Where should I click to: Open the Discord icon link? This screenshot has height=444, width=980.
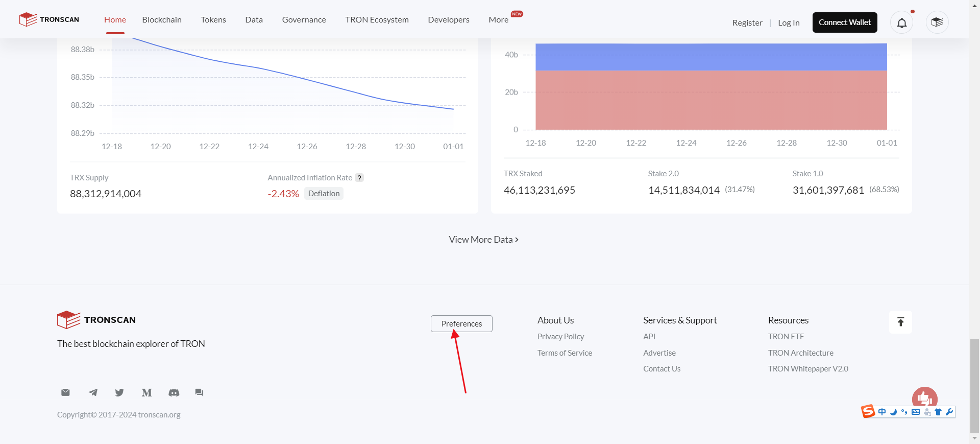tap(174, 392)
